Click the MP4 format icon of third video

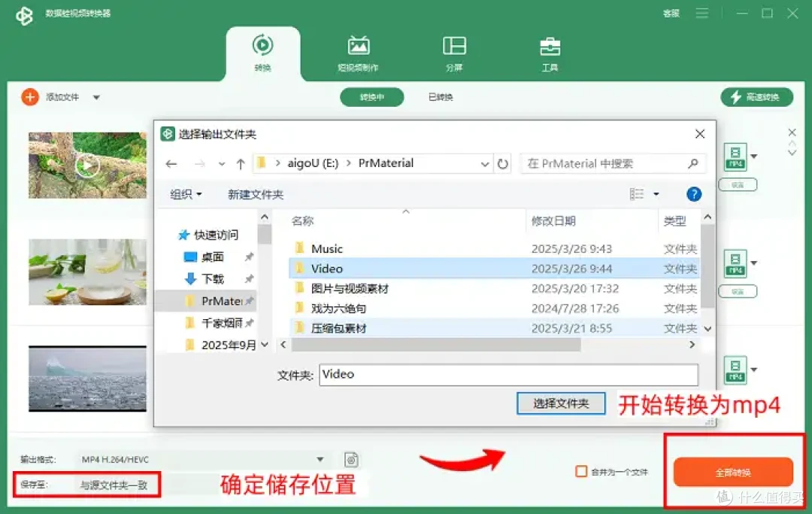[735, 370]
